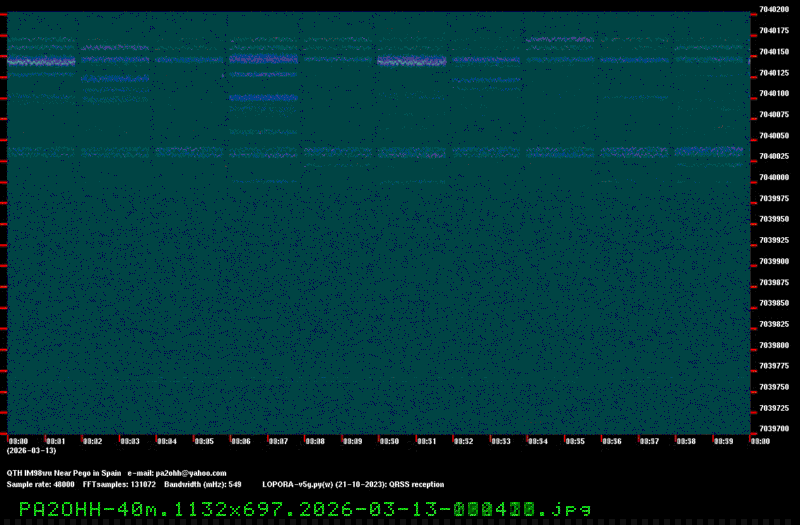Select the 7040025 frequency label
The image size is (800, 525).
[776, 157]
